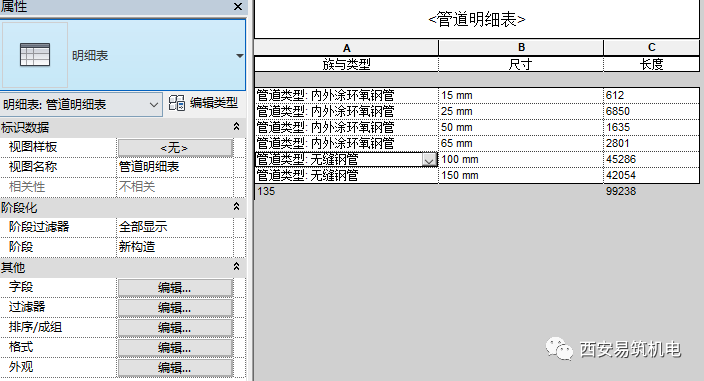
Task: Open 外观 编辑... button
Action: [x=175, y=368]
